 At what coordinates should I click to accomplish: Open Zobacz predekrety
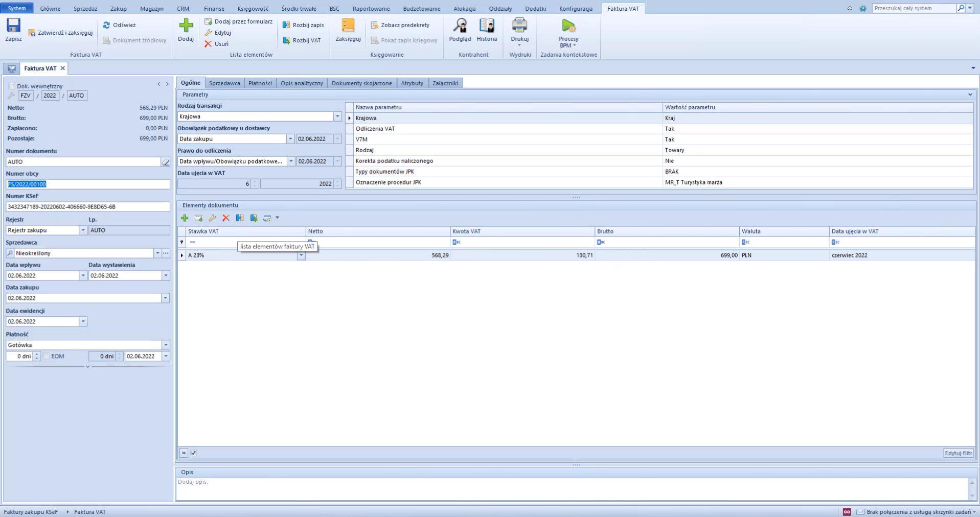400,25
